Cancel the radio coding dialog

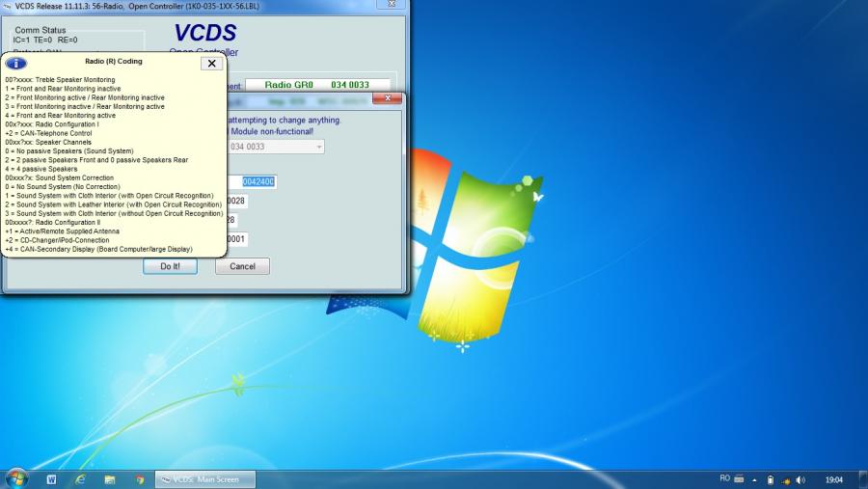tap(242, 266)
